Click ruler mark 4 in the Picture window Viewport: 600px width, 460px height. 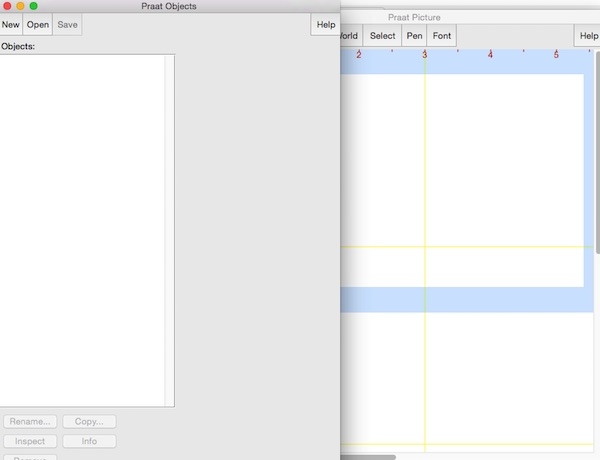point(490,55)
